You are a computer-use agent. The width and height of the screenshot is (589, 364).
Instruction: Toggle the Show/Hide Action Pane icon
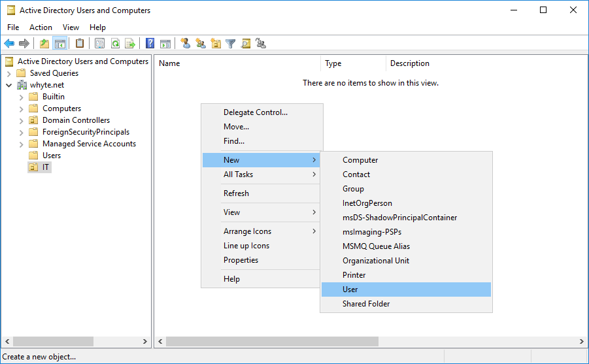tap(165, 44)
